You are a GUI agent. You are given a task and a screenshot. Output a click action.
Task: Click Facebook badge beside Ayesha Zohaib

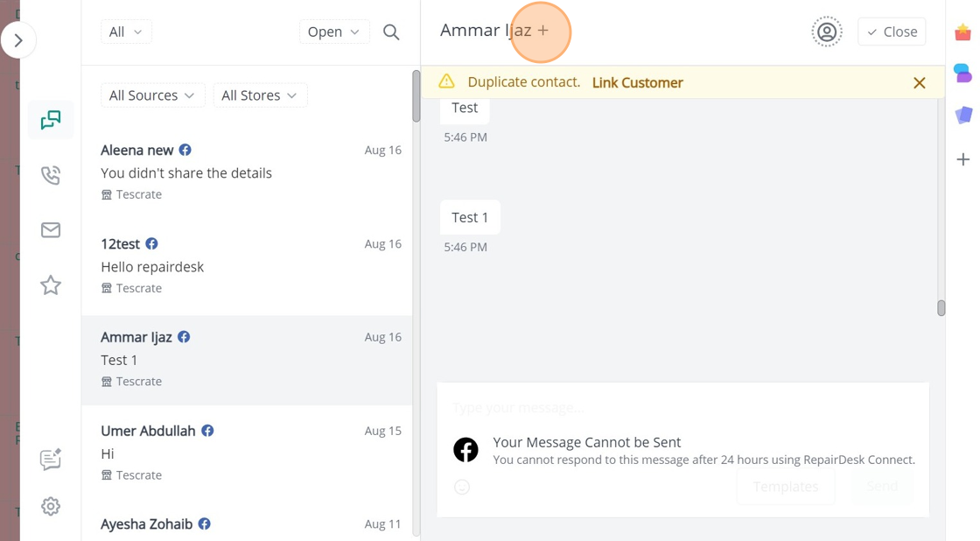point(205,523)
